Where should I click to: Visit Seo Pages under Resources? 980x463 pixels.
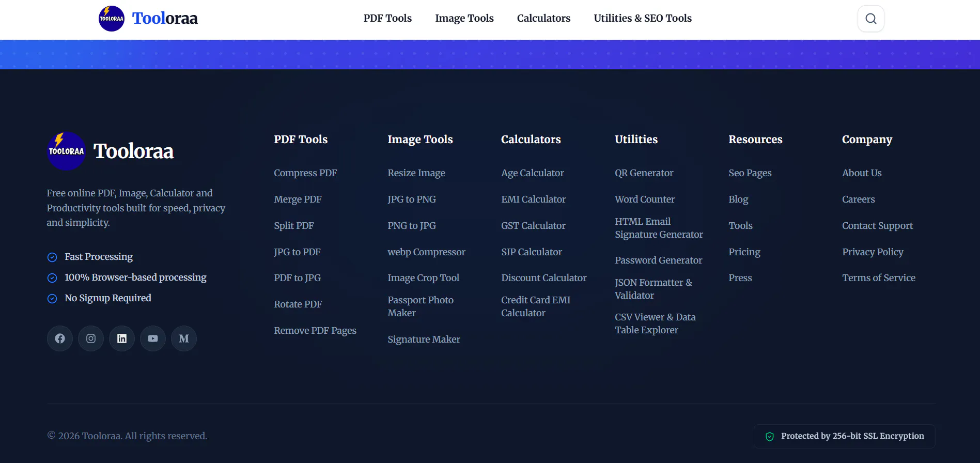[x=750, y=173]
